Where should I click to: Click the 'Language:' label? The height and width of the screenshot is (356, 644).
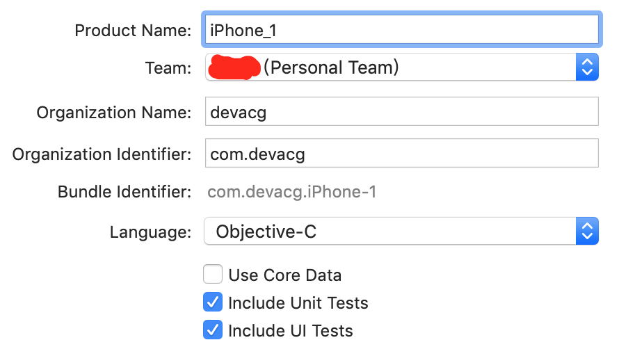(150, 232)
